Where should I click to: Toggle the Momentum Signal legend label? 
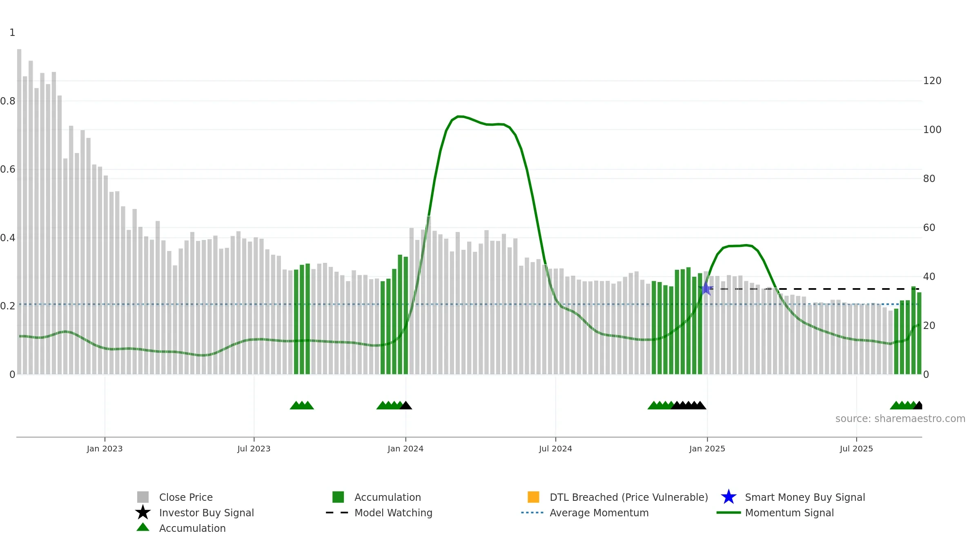[789, 513]
